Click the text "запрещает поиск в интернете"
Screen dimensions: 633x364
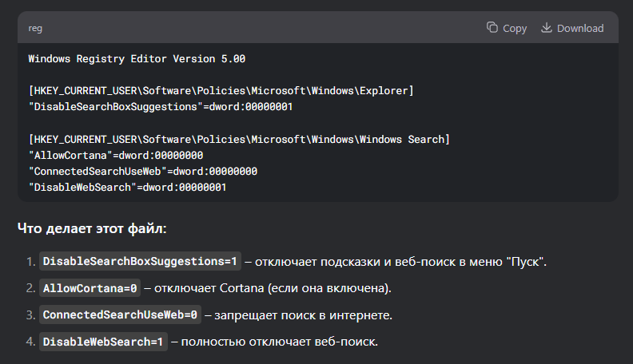point(302,315)
